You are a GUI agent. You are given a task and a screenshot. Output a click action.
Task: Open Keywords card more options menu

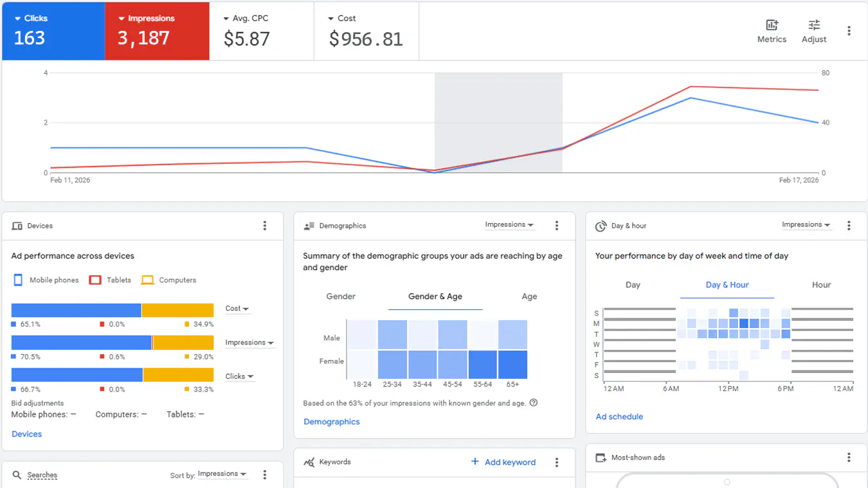click(x=557, y=462)
